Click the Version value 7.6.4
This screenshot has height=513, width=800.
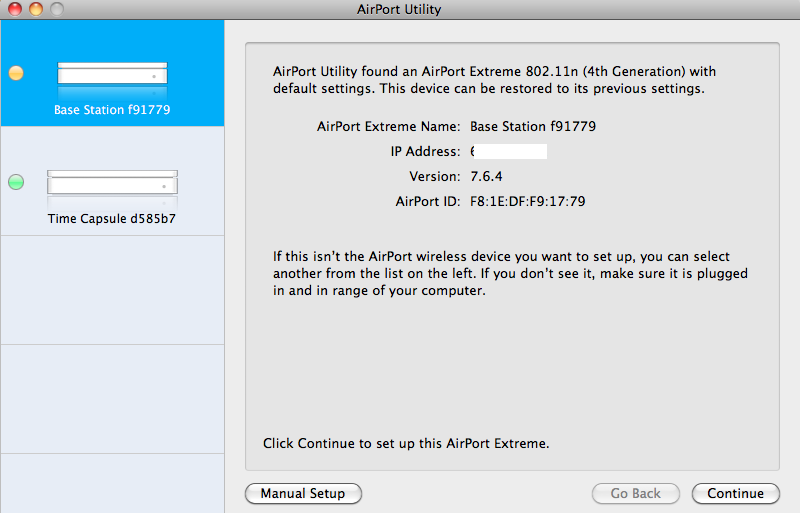pyautogui.click(x=486, y=176)
